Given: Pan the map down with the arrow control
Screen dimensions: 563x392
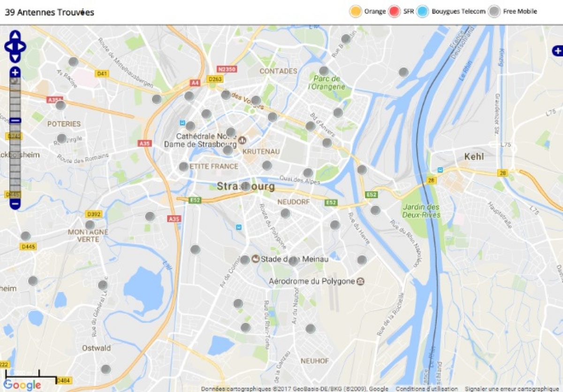Looking at the screenshot, I should tap(15, 57).
